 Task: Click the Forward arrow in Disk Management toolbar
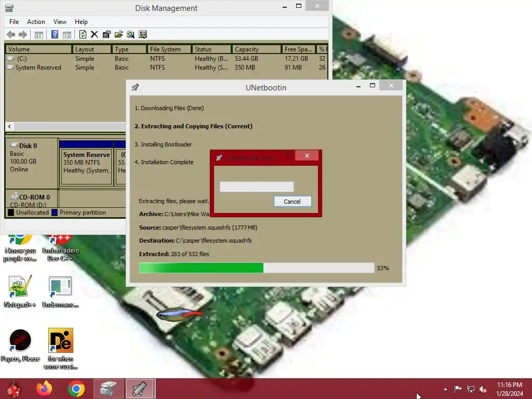tap(23, 34)
